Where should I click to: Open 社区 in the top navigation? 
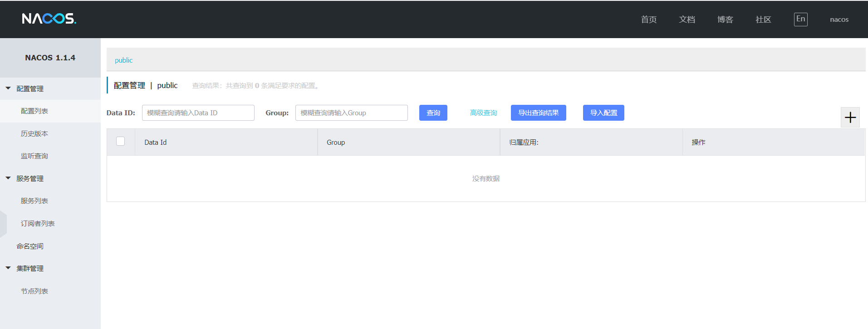point(763,20)
